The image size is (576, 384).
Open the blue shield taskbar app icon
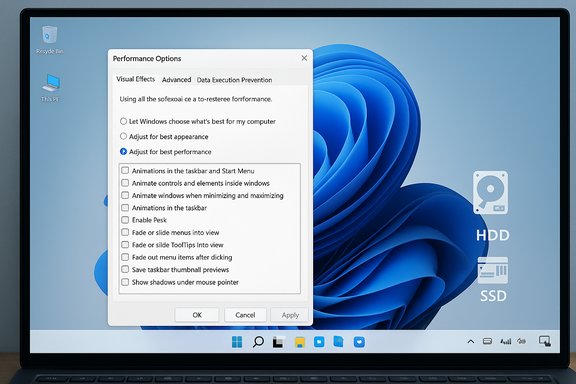point(359,342)
